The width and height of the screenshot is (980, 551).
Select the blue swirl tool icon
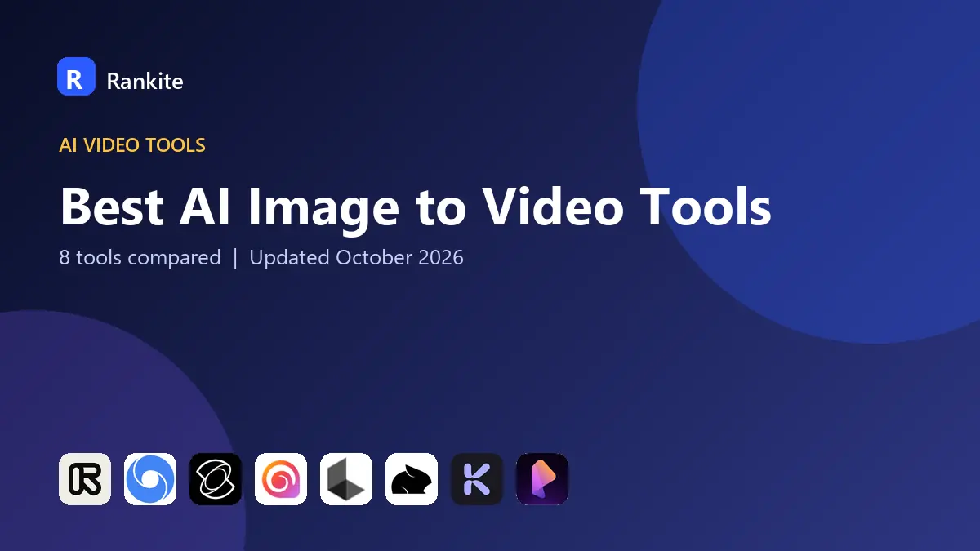click(x=150, y=479)
